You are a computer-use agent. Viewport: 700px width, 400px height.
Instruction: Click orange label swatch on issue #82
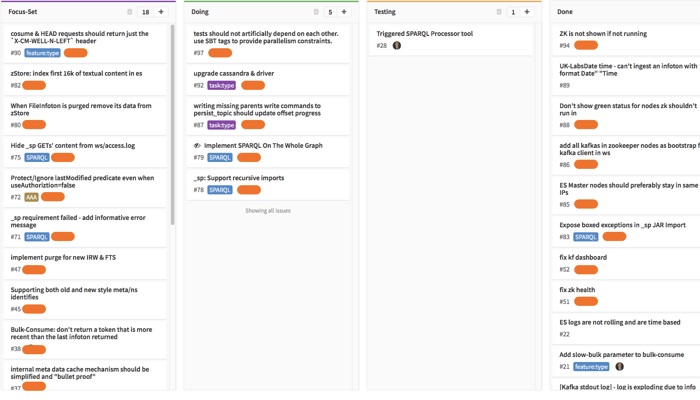tap(34, 86)
